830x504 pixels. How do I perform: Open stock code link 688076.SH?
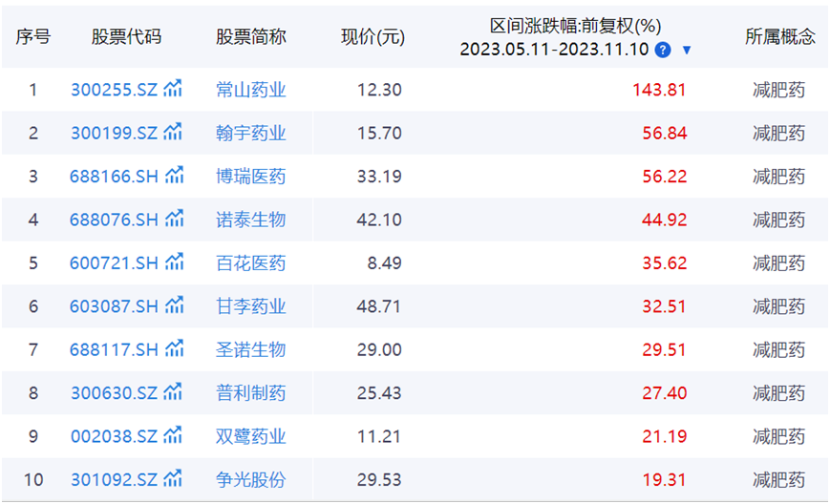pyautogui.click(x=115, y=220)
